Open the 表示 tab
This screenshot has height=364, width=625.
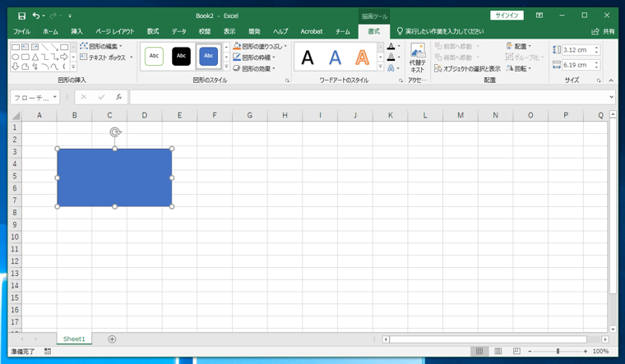pos(229,31)
